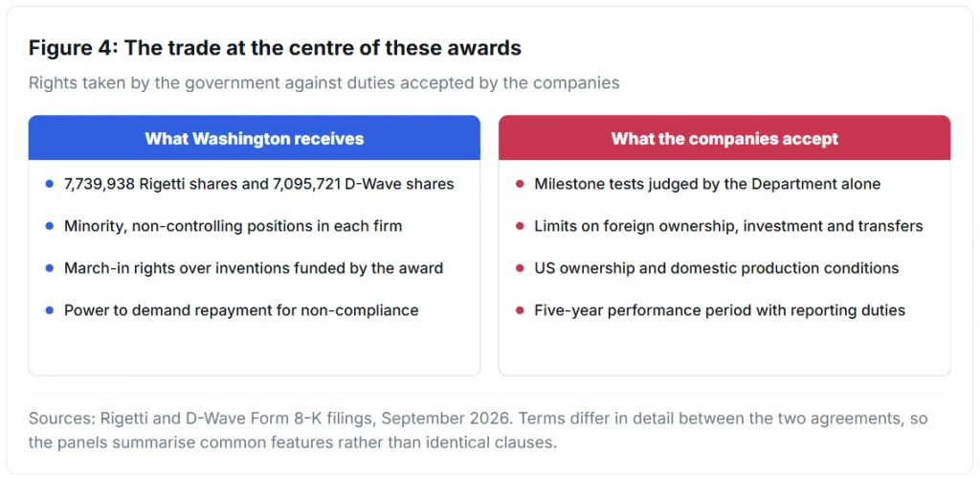Select 'Power to demand repayment for non-compliance'
This screenshot has height=478, width=980.
click(x=241, y=309)
